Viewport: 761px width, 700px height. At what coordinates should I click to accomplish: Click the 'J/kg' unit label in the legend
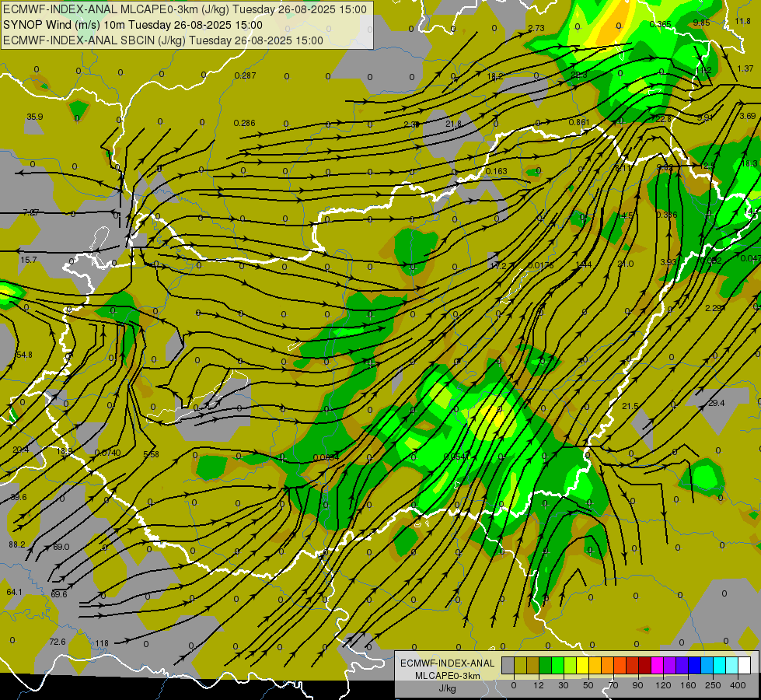tap(448, 688)
